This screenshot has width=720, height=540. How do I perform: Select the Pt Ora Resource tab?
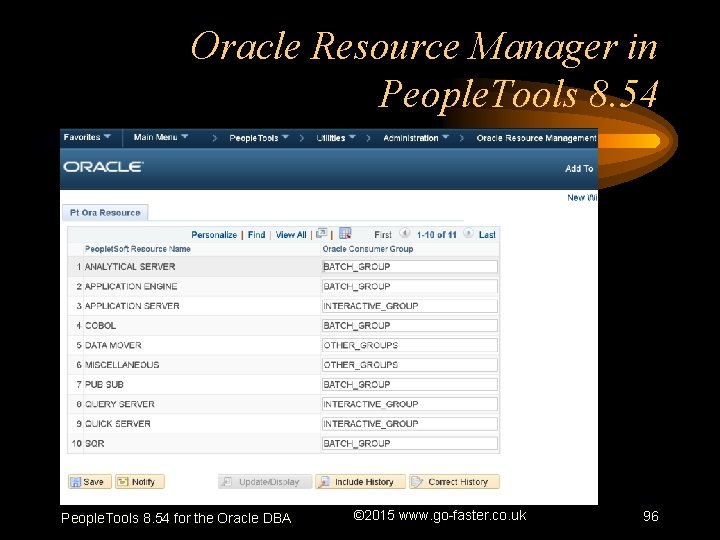click(x=105, y=213)
